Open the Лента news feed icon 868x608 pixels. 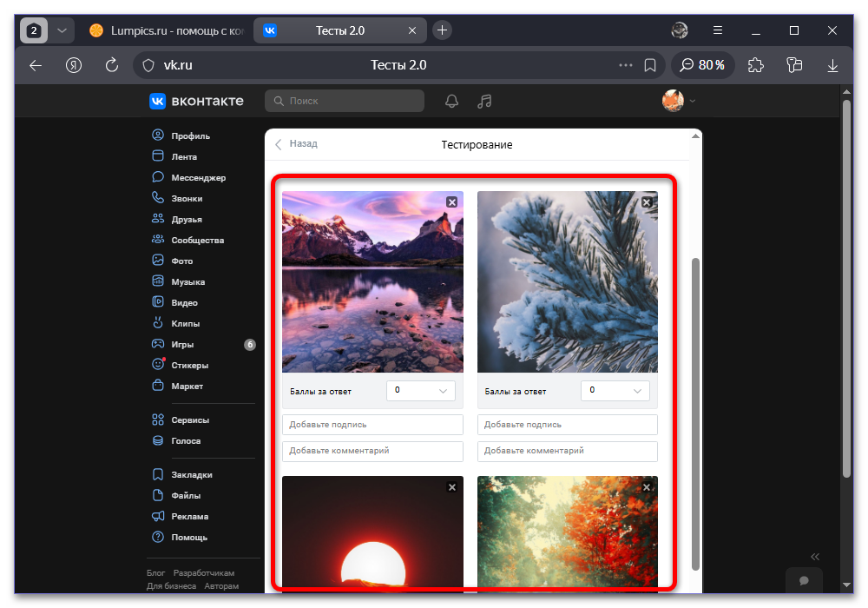tap(158, 156)
